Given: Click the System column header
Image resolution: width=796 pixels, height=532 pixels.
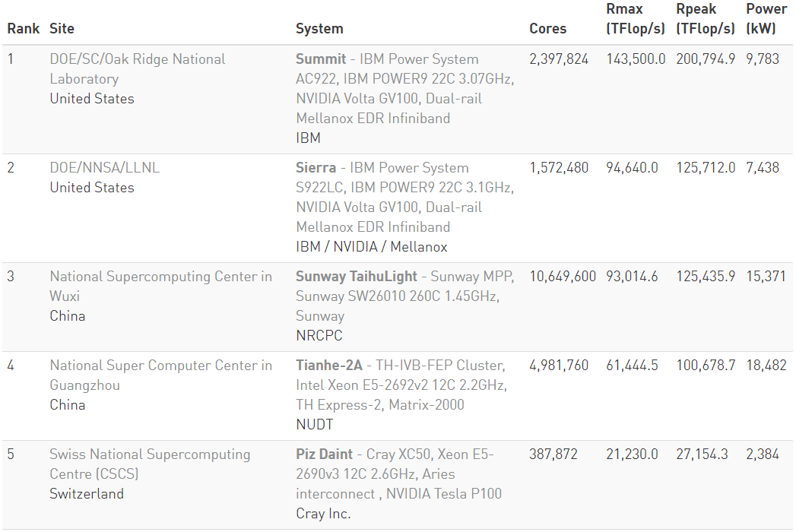Looking at the screenshot, I should coord(319,28).
